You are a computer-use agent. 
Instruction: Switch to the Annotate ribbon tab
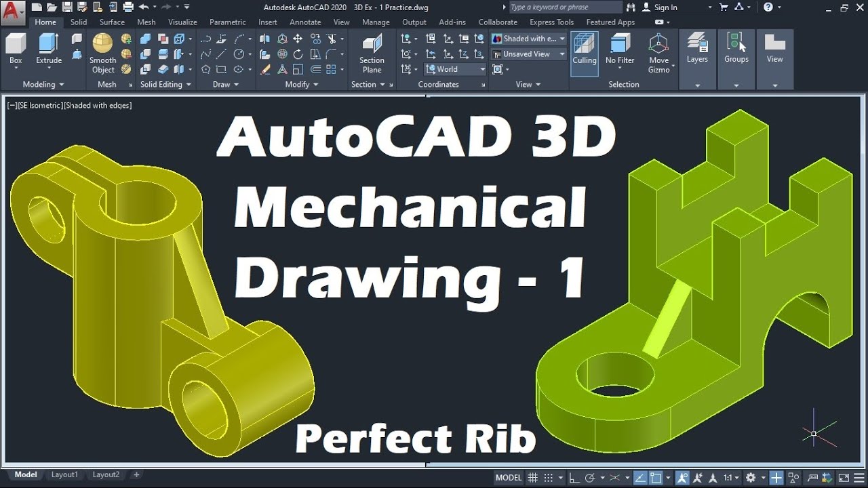(305, 22)
